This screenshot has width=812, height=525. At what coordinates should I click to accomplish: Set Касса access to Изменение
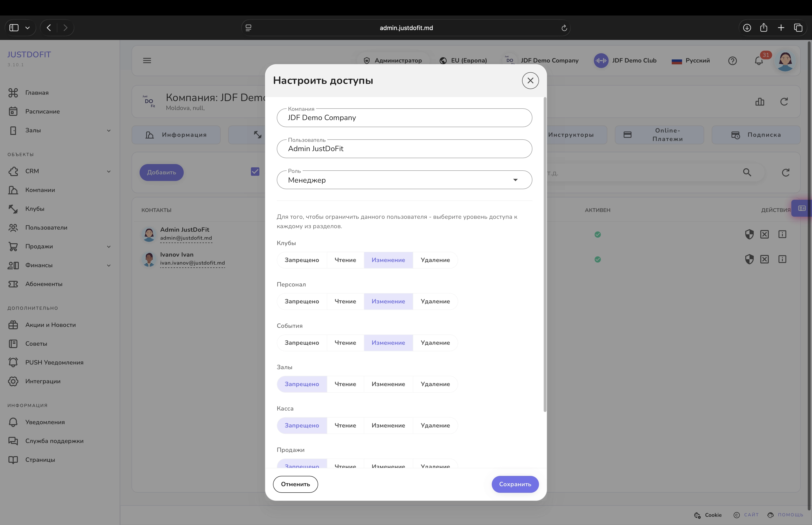pos(388,425)
